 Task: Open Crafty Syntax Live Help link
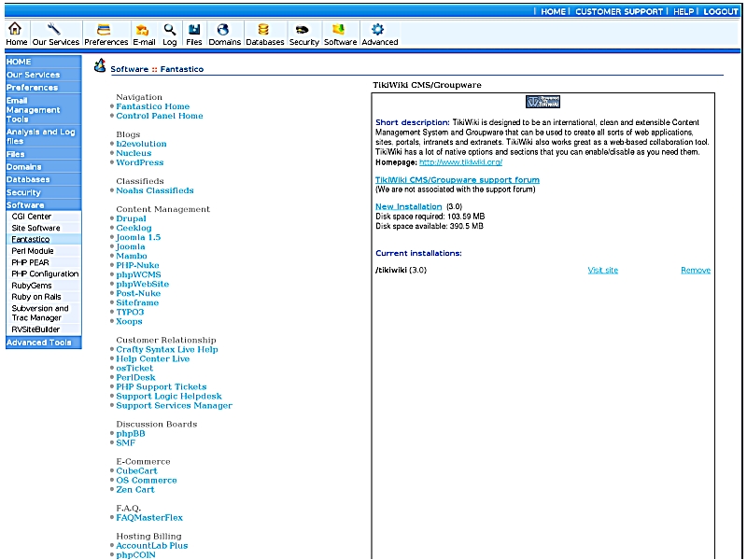pyautogui.click(x=167, y=349)
